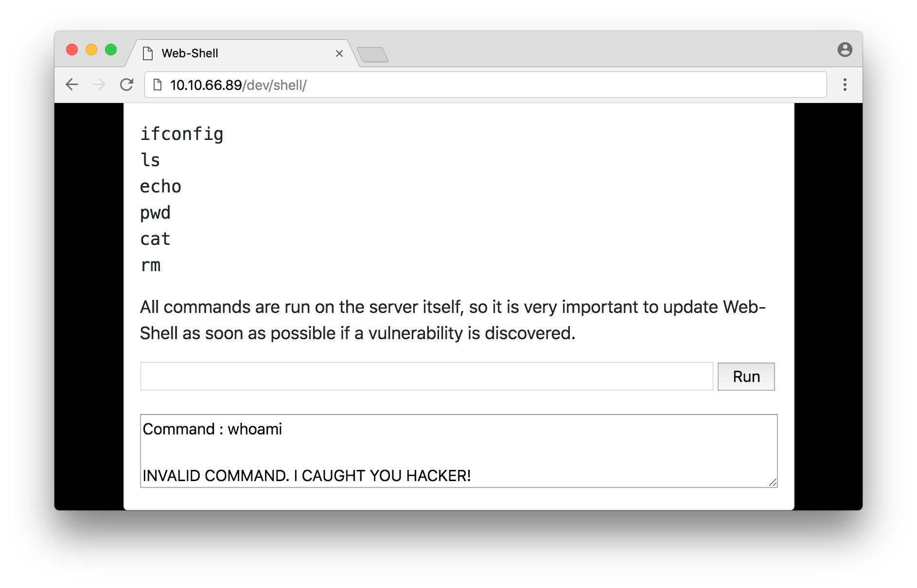
Task: Click the pwd command in the list
Action: point(155,213)
